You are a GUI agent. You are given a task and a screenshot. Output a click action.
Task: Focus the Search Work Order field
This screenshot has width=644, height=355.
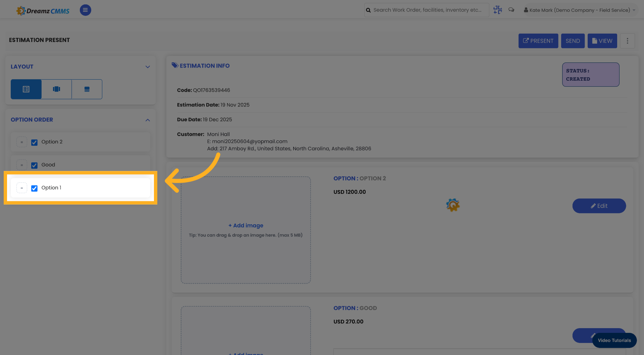click(x=427, y=10)
